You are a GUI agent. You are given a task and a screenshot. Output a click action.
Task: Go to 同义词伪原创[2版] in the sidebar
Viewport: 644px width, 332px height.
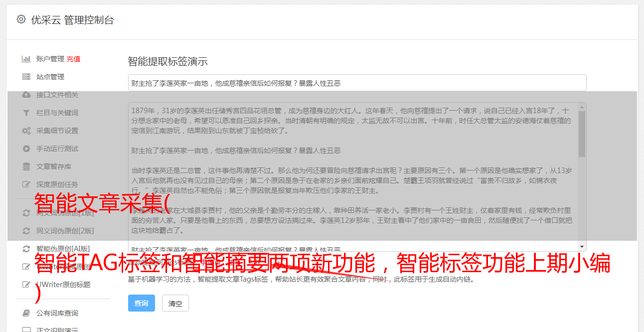[65, 231]
